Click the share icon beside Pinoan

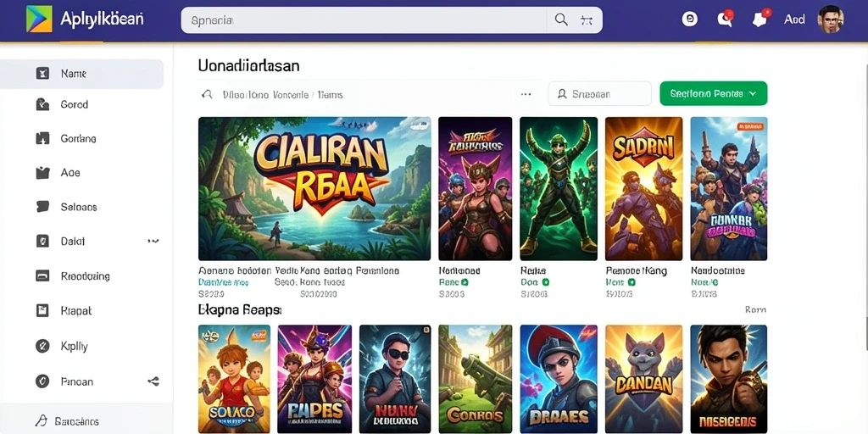[153, 381]
